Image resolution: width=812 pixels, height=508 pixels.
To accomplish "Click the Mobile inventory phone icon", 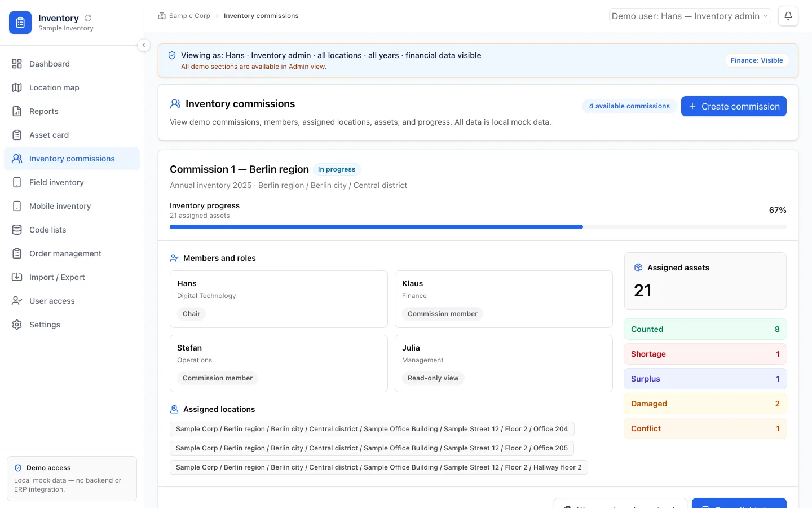I will pos(17,206).
